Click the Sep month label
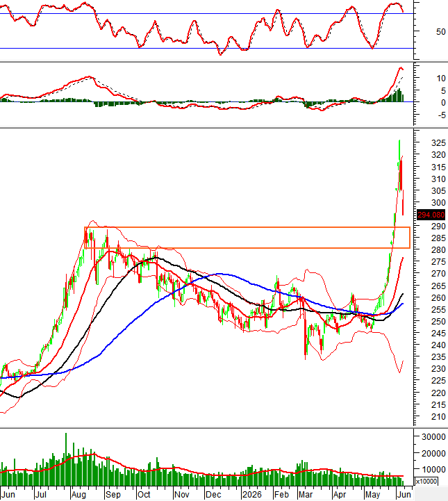The image size is (448, 501). [113, 495]
